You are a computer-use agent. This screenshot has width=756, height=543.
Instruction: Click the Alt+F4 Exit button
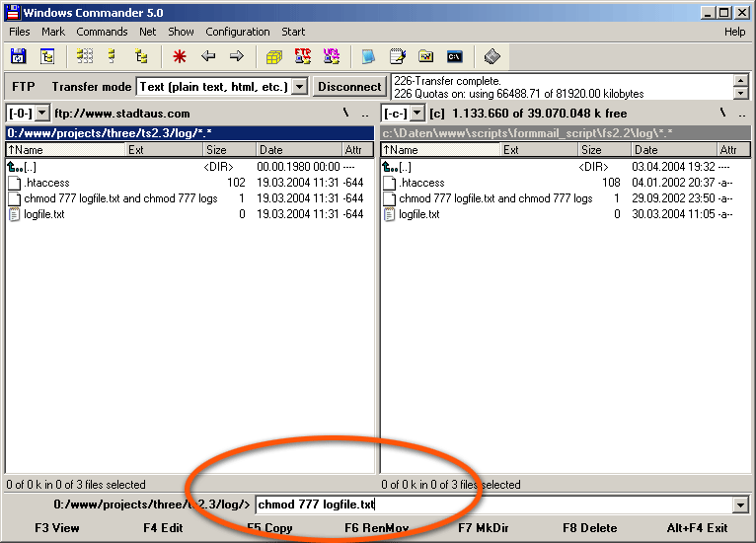pos(697,528)
